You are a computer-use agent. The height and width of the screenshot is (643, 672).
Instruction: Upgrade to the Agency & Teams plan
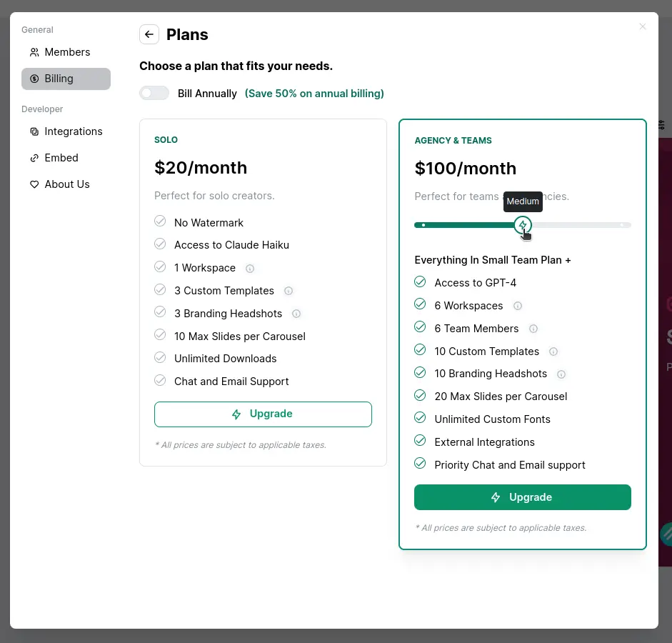pos(522,497)
